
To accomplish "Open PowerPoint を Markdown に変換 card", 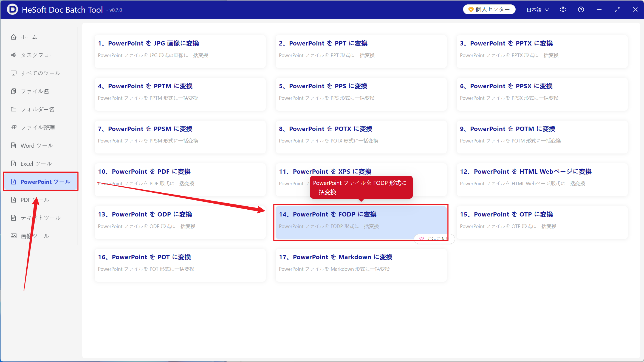I will (x=361, y=265).
